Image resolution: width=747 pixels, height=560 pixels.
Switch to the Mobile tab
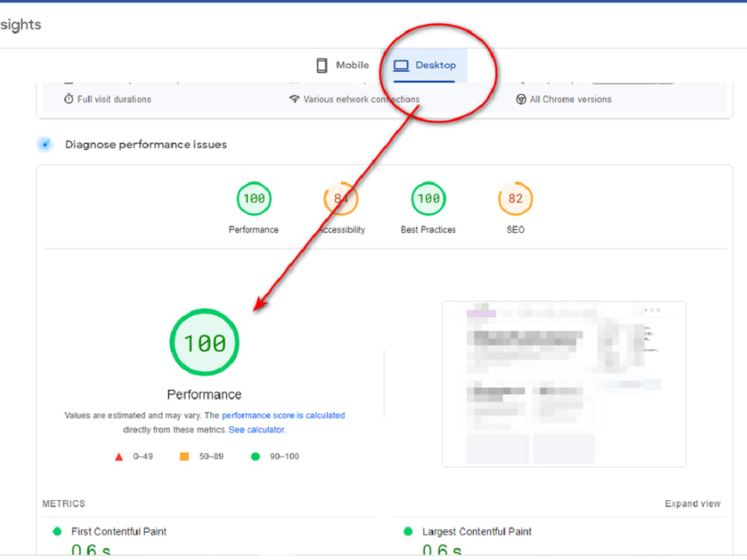pyautogui.click(x=343, y=65)
